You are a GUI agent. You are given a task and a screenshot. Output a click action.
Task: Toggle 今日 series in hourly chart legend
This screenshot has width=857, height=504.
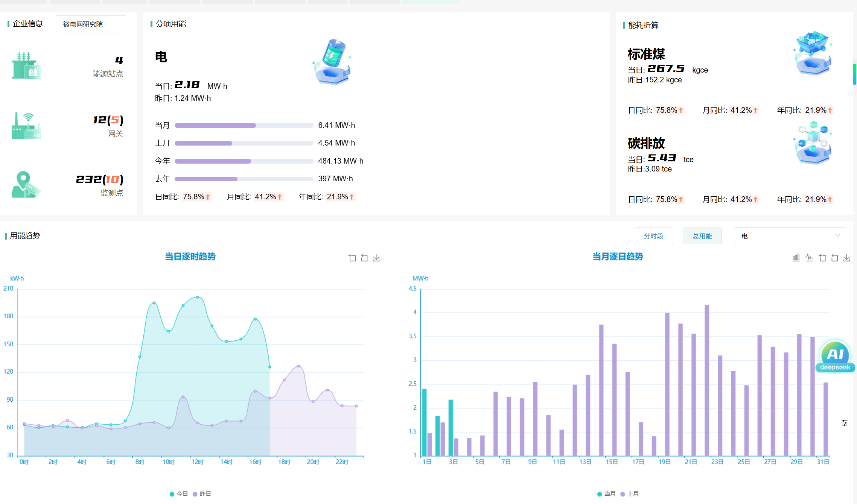(179, 494)
